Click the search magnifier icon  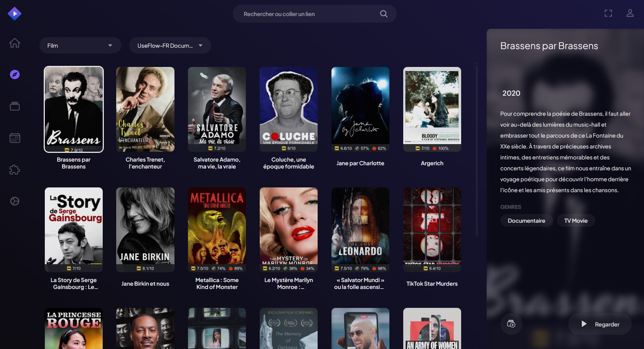pos(384,14)
